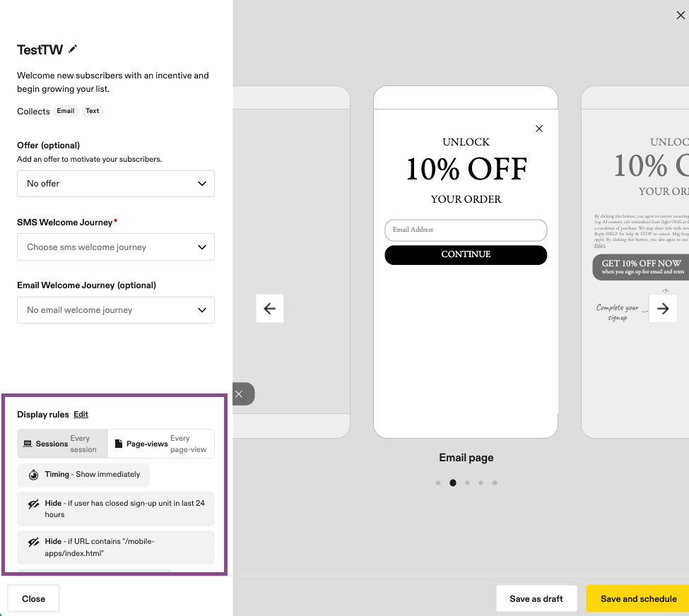
Task: Expand Choose sms welcome journey dropdown
Action: pos(116,247)
